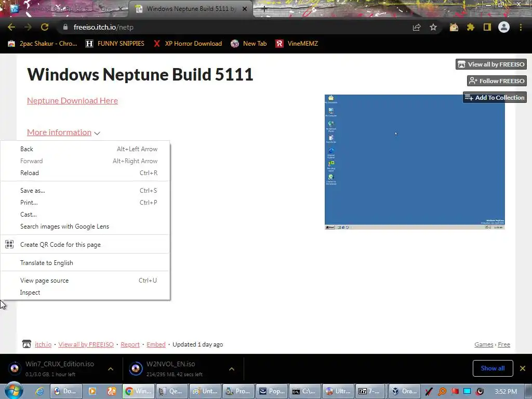Screen dimensions: 532x399
Task: Choose Print... in the context menu
Action: (x=85, y=202)
